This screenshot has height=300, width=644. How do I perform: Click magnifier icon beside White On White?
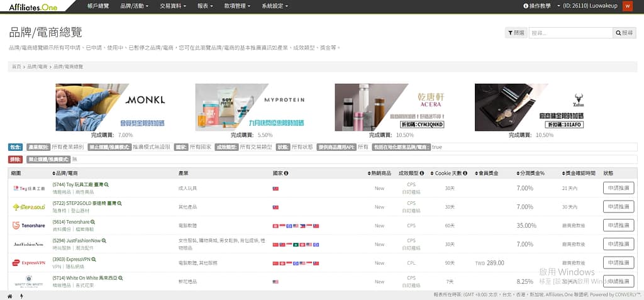pyautogui.click(x=120, y=278)
